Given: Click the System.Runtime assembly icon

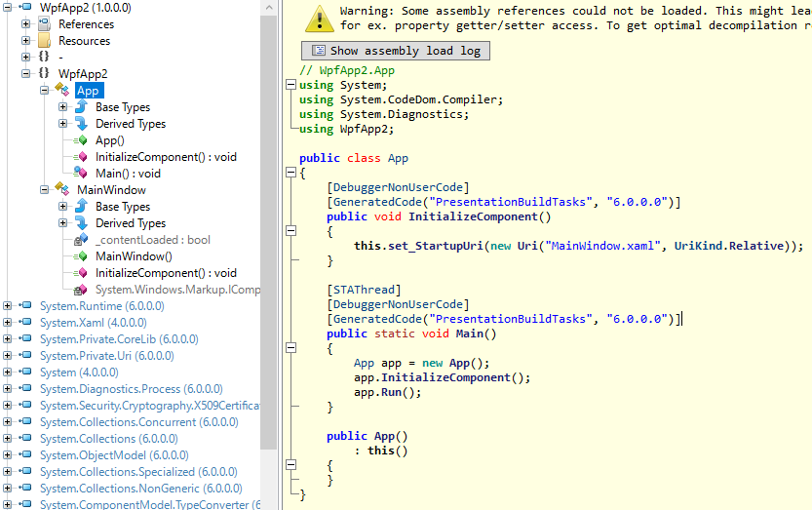Looking at the screenshot, I should [25, 305].
